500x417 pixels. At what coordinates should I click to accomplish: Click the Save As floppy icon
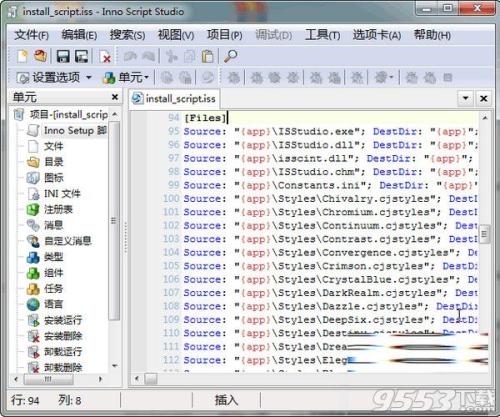[81, 56]
